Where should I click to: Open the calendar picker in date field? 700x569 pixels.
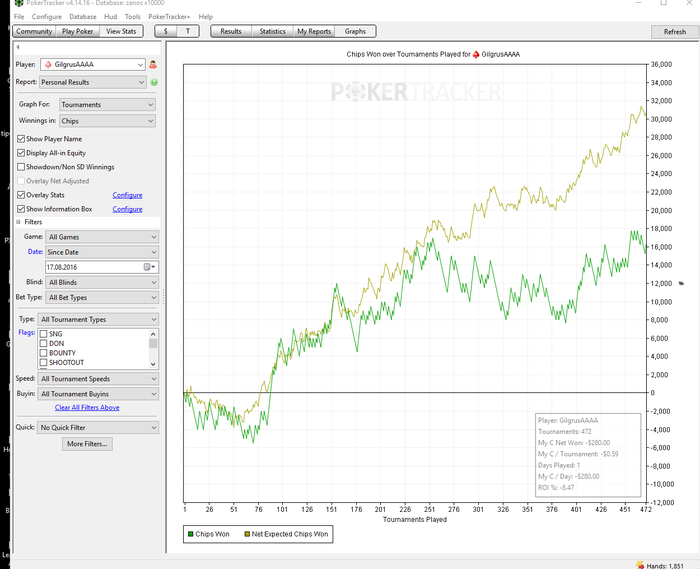147,267
